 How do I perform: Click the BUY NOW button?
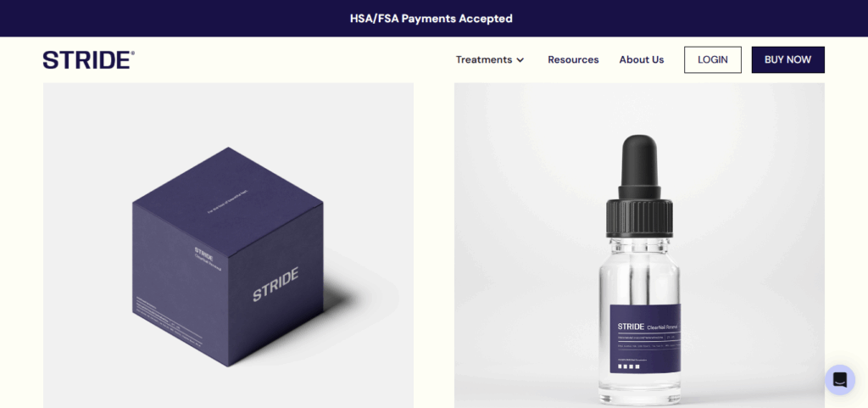tap(787, 59)
